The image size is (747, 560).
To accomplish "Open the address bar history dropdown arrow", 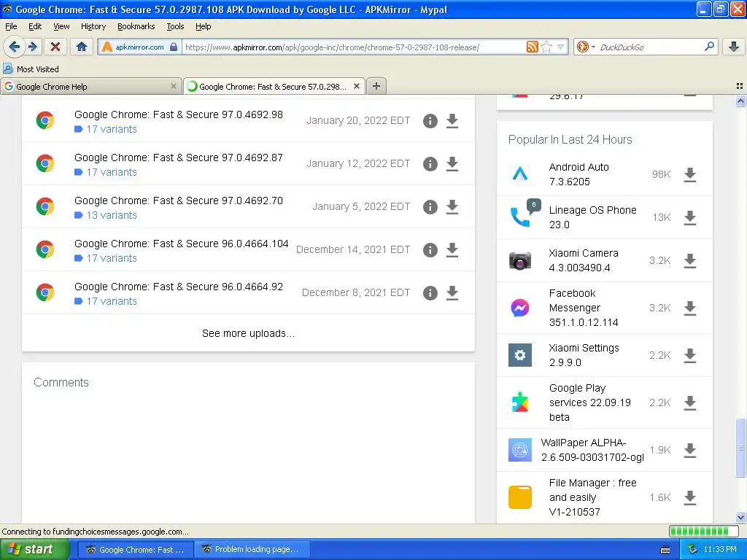I will click(561, 47).
